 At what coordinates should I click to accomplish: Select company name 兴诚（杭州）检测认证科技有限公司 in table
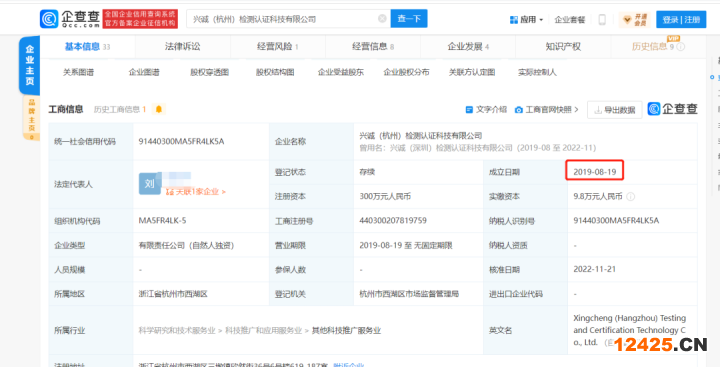point(421,136)
